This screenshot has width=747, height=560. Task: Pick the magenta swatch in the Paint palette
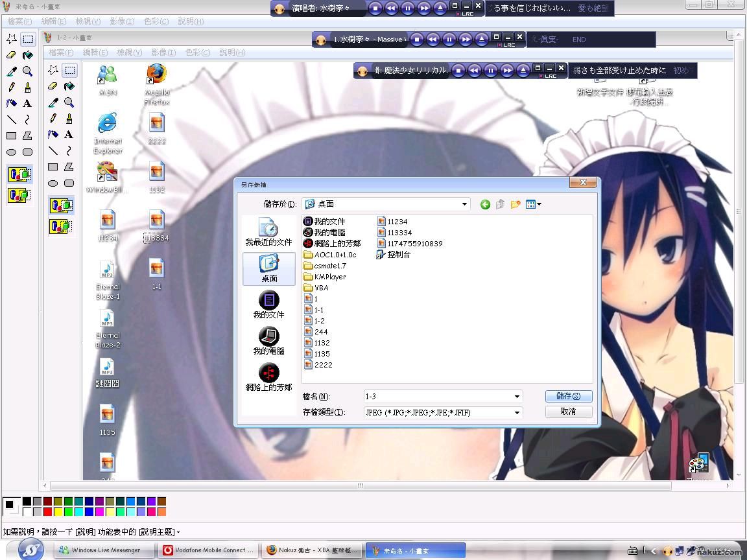(100, 512)
